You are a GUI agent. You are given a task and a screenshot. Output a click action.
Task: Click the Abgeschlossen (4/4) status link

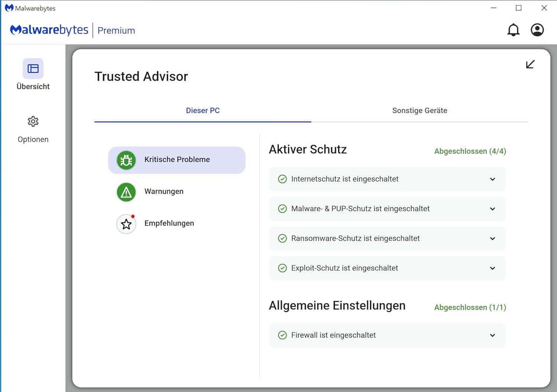point(470,151)
